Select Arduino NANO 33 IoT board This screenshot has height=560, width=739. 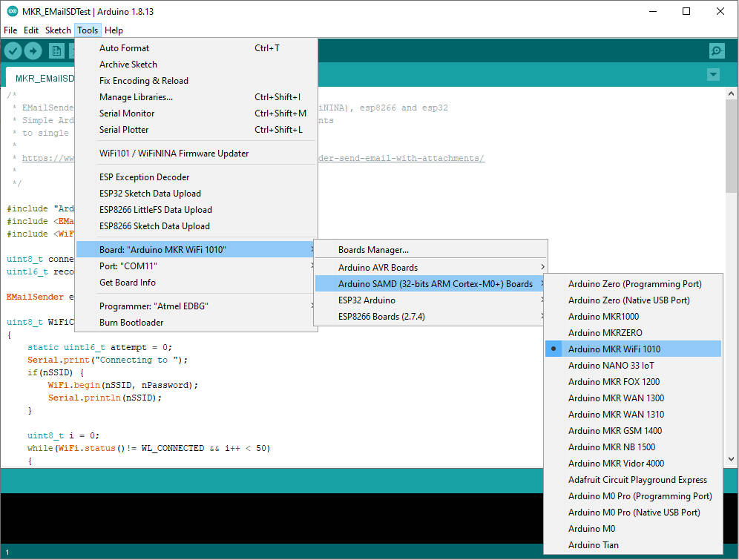[x=633, y=366]
